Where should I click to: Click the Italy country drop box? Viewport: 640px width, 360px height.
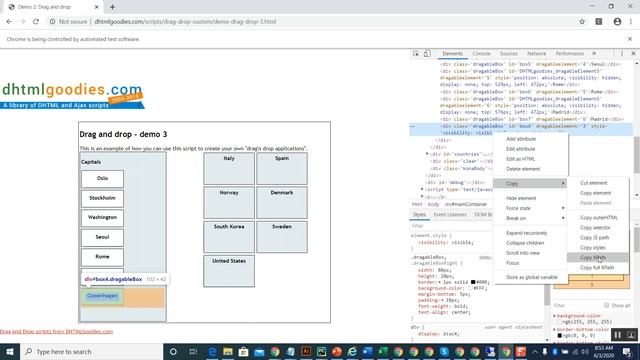pos(229,169)
